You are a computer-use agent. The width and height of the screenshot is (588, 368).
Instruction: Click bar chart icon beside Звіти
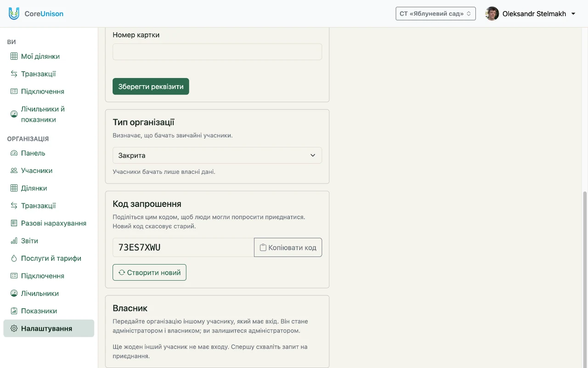pyautogui.click(x=14, y=241)
